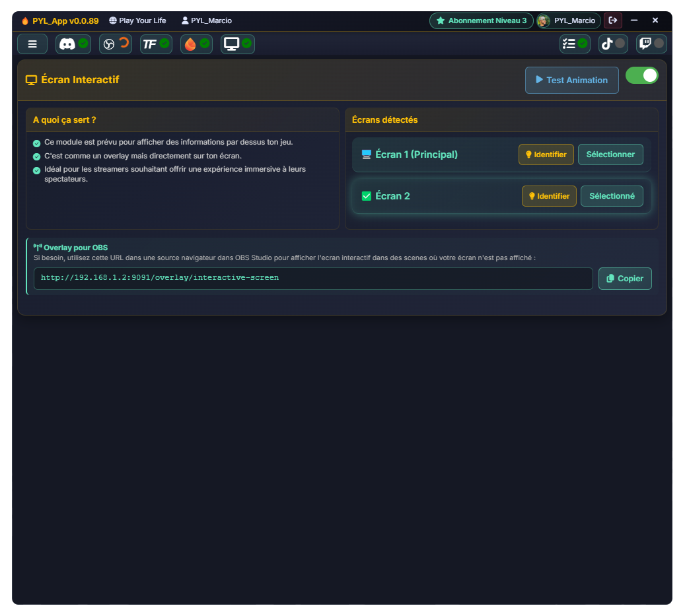Viewport: 687px width, 616px height.
Task: Expand the Abonnement Niveau 3 badge
Action: tap(481, 20)
